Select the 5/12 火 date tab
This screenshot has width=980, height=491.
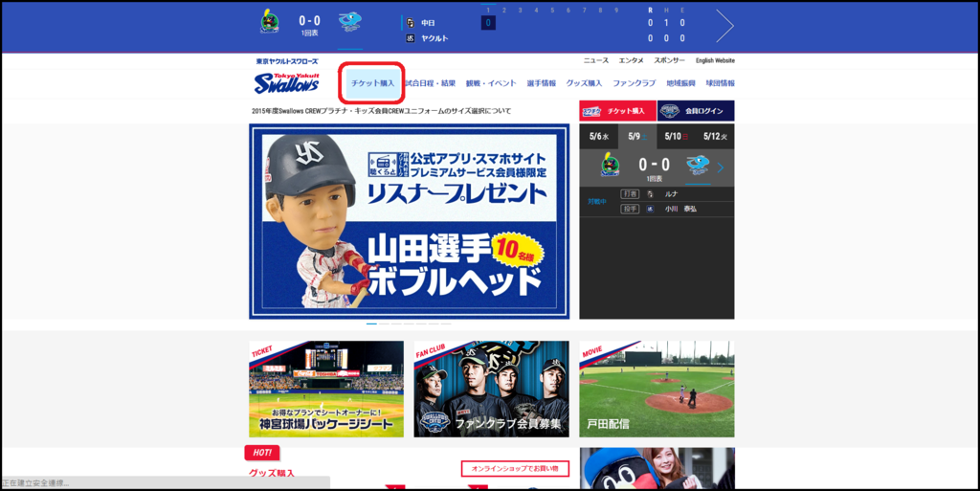click(715, 136)
